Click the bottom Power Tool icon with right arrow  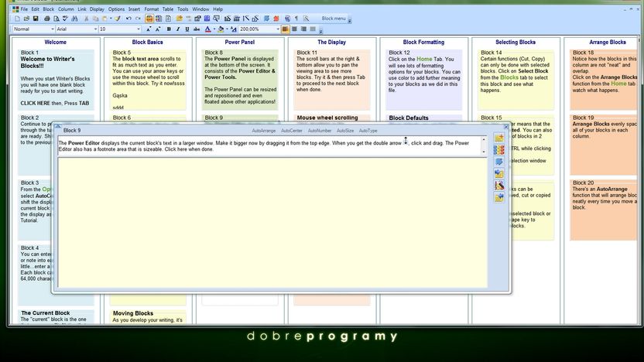[499, 197]
